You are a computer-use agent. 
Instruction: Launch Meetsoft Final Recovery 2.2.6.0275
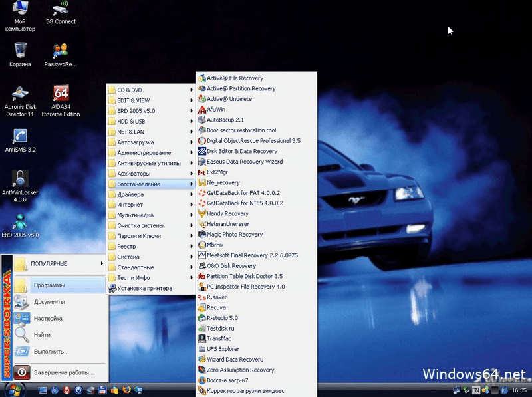point(257,255)
